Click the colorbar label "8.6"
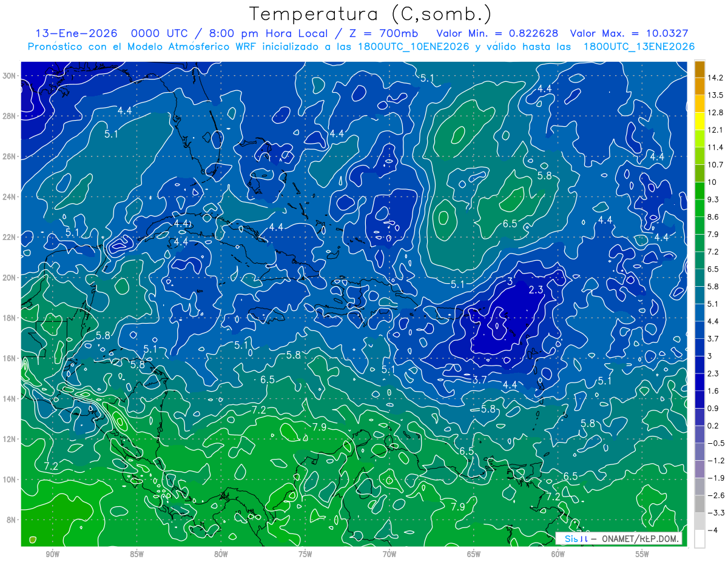Screen dimensions: 728x562 click(x=713, y=217)
